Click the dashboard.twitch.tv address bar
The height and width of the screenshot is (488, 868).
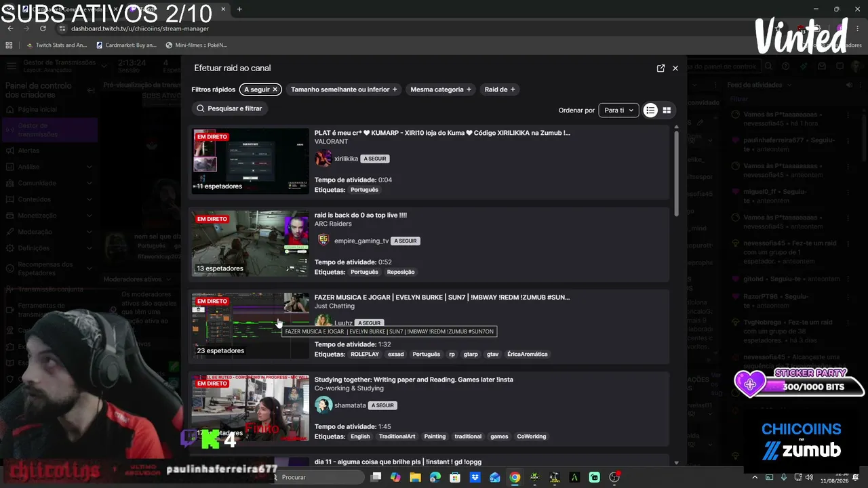(x=140, y=28)
